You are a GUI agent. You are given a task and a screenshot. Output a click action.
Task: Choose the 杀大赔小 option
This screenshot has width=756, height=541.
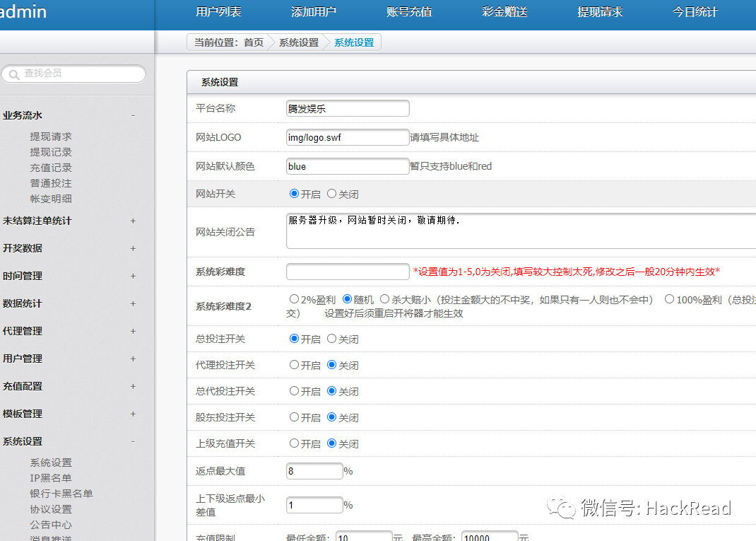coord(385,299)
